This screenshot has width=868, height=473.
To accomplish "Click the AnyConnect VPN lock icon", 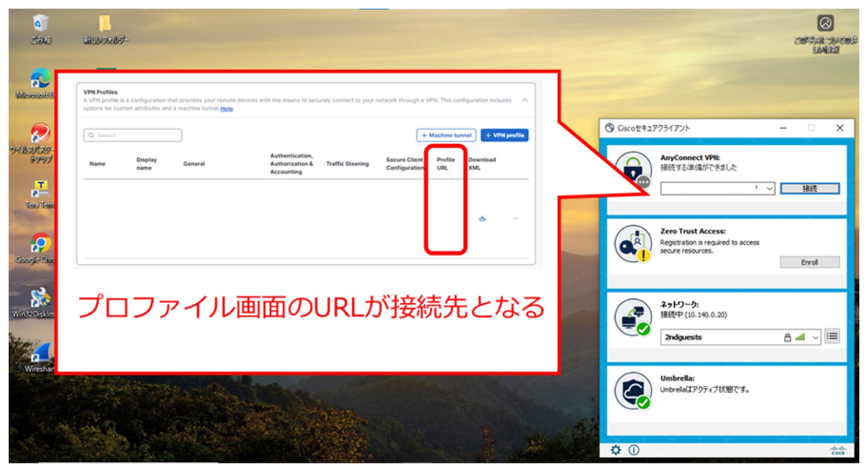I will pos(633,170).
